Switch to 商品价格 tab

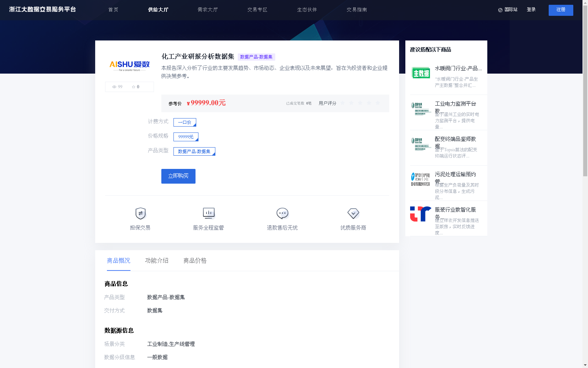pyautogui.click(x=195, y=261)
